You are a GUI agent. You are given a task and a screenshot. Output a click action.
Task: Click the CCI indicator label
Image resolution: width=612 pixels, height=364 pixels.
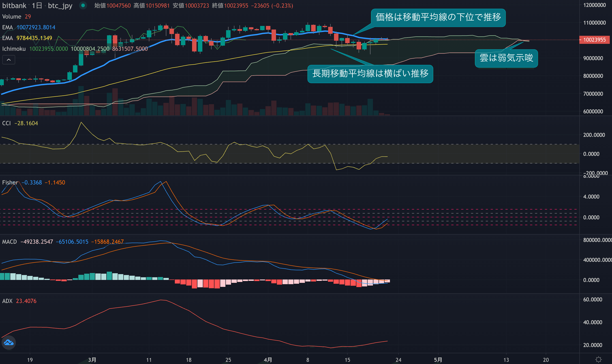pos(6,123)
